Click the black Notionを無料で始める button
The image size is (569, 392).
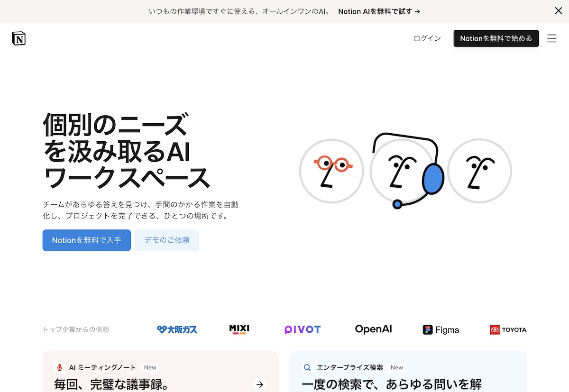(496, 38)
